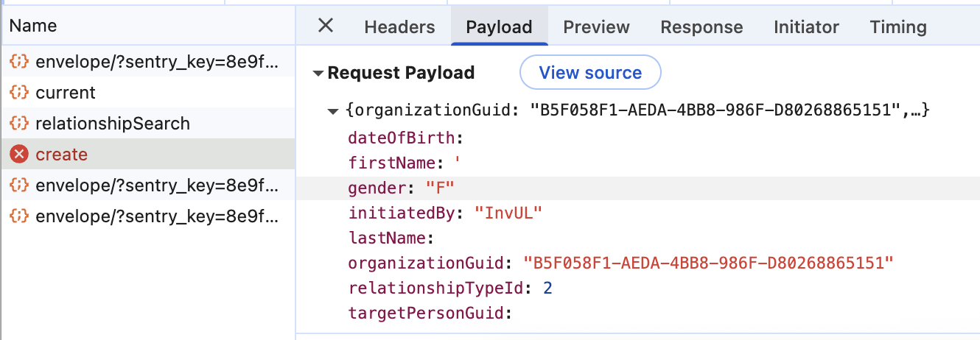The width and height of the screenshot is (980, 340).
Task: Click the icon beside relationshipSearch
Action: [19, 124]
